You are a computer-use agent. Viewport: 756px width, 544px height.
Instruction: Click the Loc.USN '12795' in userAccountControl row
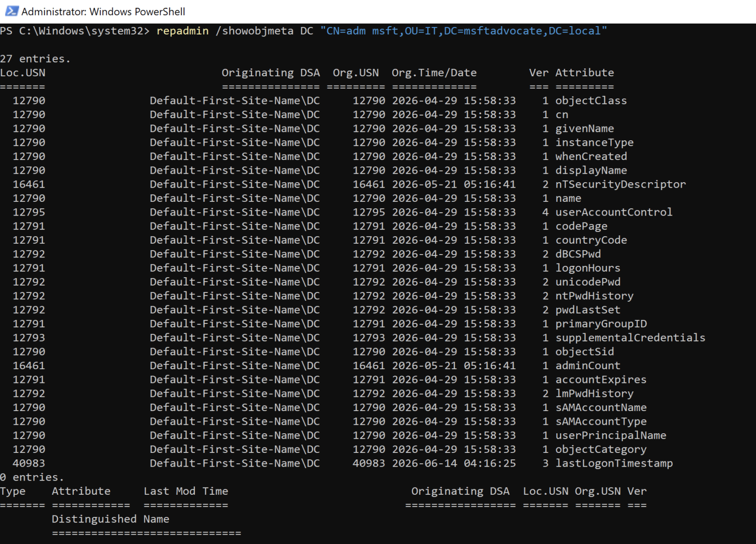click(29, 212)
